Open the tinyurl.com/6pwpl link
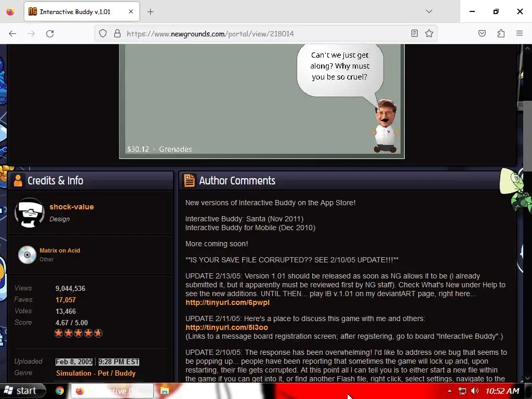The width and height of the screenshot is (532, 399). pyautogui.click(x=228, y=302)
